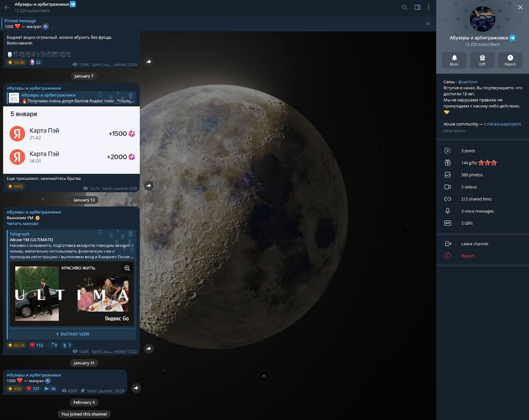Show 360 photos shared media
Viewport: 529px width, 420px height.
point(471,175)
